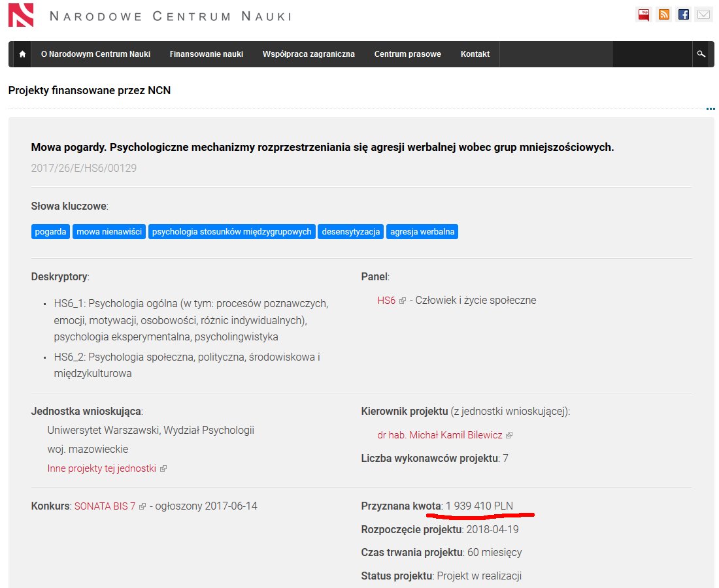Screen dimensions: 719x588
Task: Select the mowa nienawiści keyword tag
Action: point(109,231)
